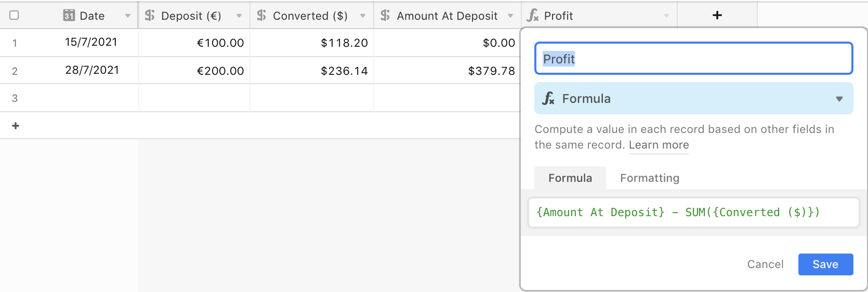Add a new row with the plus icon
This screenshot has width=868, height=292.
click(x=16, y=126)
